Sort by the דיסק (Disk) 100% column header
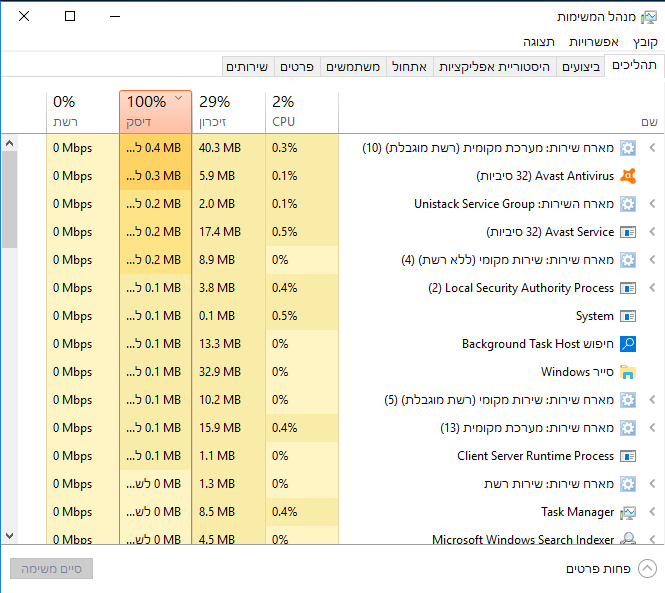 pos(156,112)
